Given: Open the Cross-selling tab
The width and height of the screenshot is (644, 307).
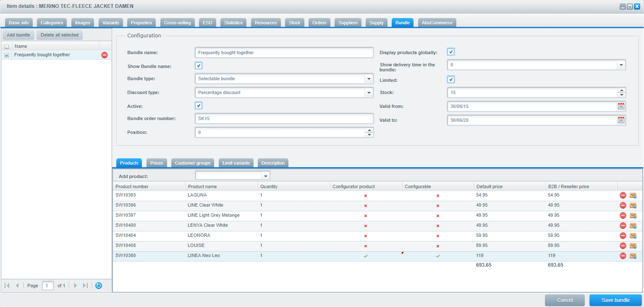Looking at the screenshot, I should click(177, 23).
